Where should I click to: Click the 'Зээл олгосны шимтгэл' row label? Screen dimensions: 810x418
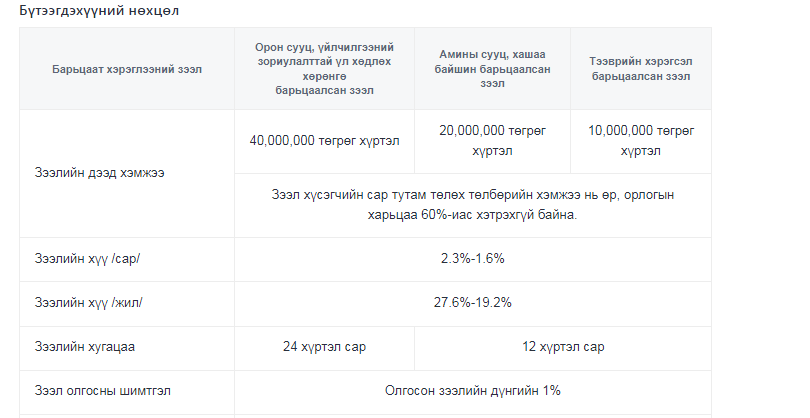point(102,391)
